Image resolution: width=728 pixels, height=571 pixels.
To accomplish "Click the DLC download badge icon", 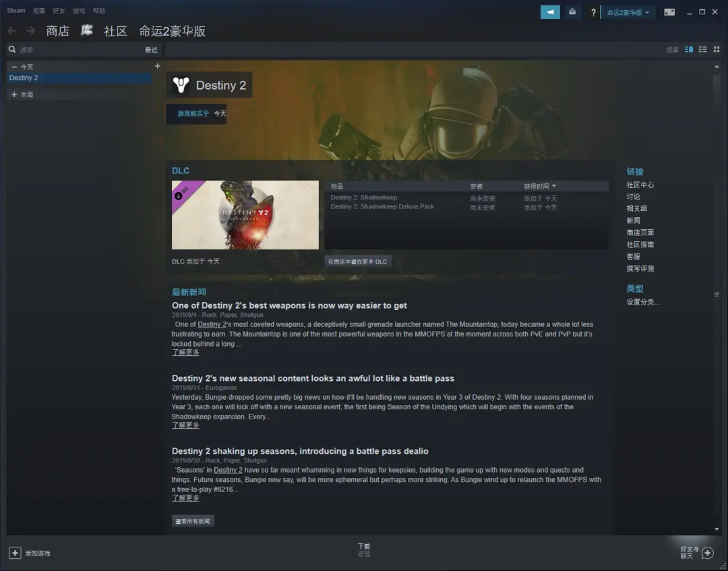I will tap(178, 196).
